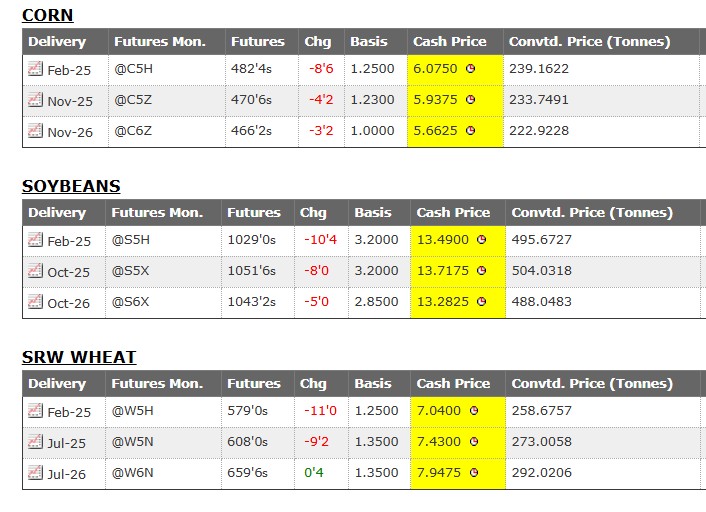This screenshot has width=706, height=512.
Task: Click the chart icon beside Corn Nov-25
Action: tap(35, 101)
